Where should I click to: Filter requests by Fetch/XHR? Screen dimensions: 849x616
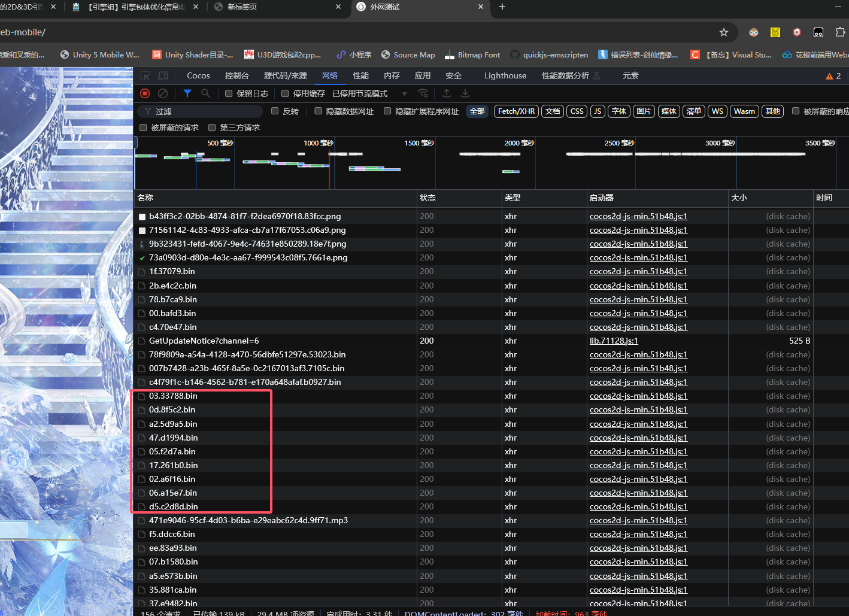click(516, 111)
